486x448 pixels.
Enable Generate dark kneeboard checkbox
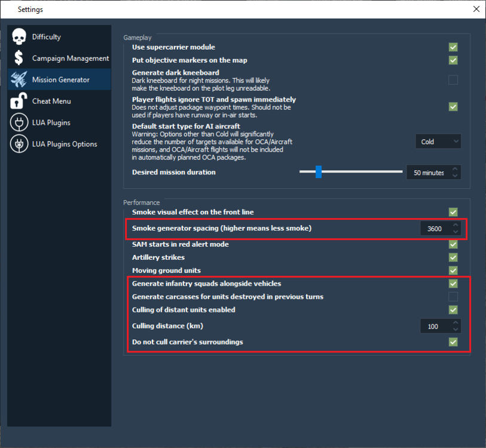pos(453,80)
